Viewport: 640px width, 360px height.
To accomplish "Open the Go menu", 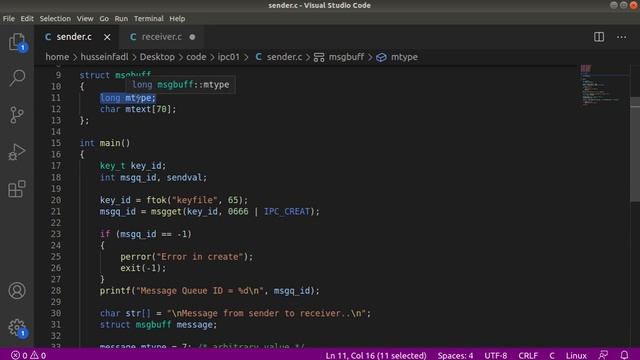I will tap(104, 19).
